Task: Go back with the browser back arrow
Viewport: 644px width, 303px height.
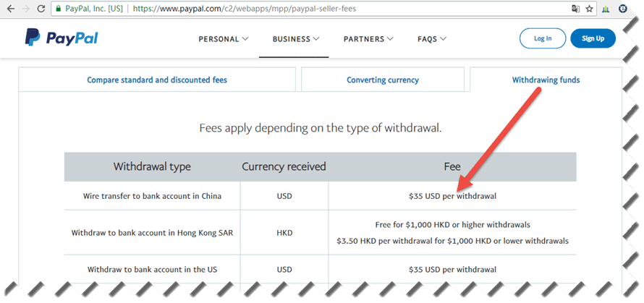Action: coord(11,9)
